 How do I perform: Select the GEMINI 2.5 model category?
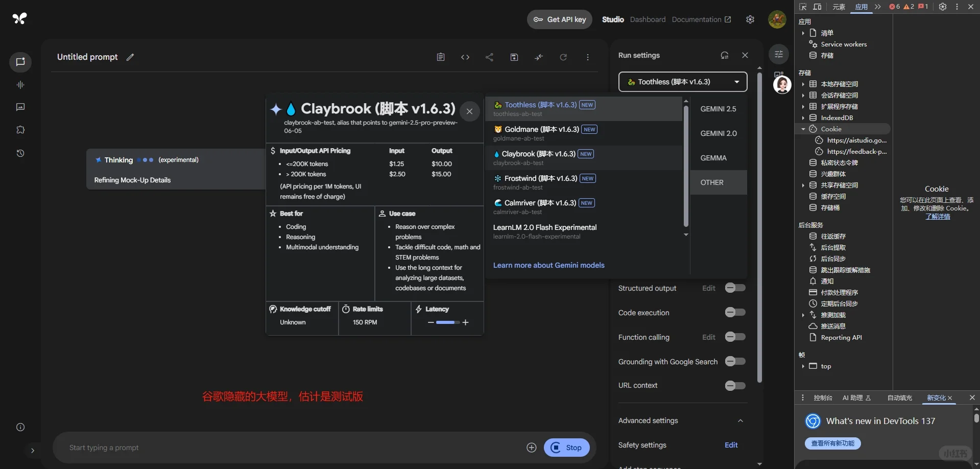pos(719,109)
